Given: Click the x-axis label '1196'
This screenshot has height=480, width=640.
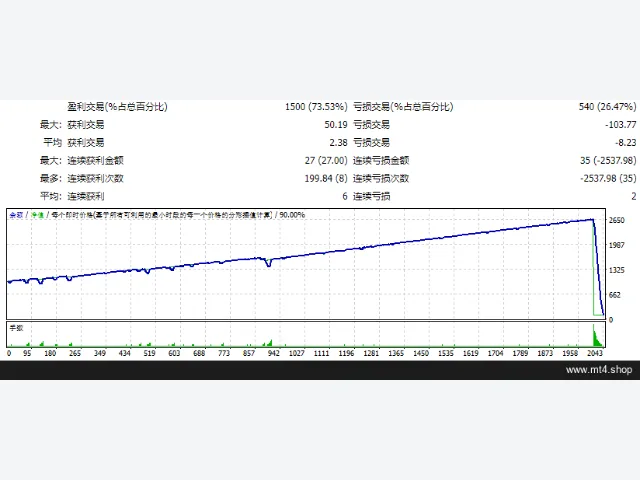Looking at the screenshot, I should (x=347, y=353).
